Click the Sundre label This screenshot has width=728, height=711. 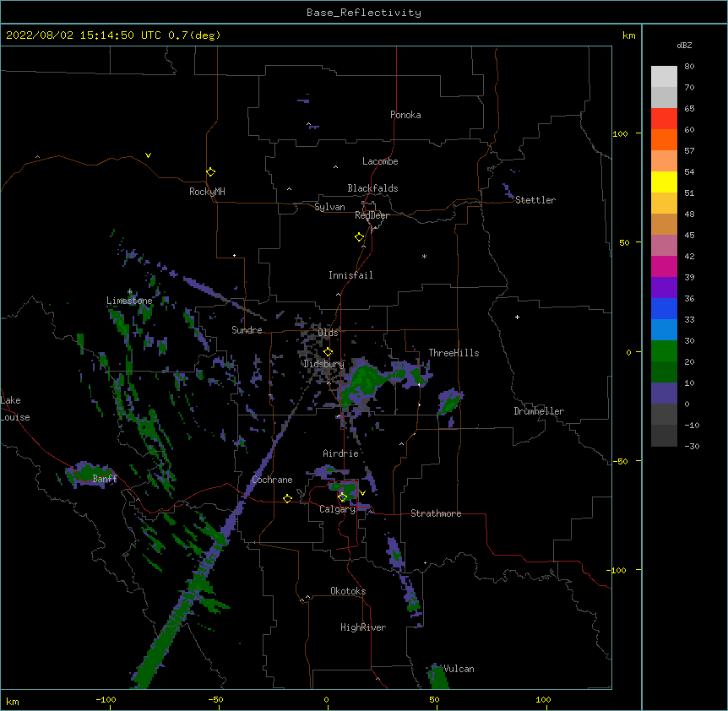click(x=247, y=330)
